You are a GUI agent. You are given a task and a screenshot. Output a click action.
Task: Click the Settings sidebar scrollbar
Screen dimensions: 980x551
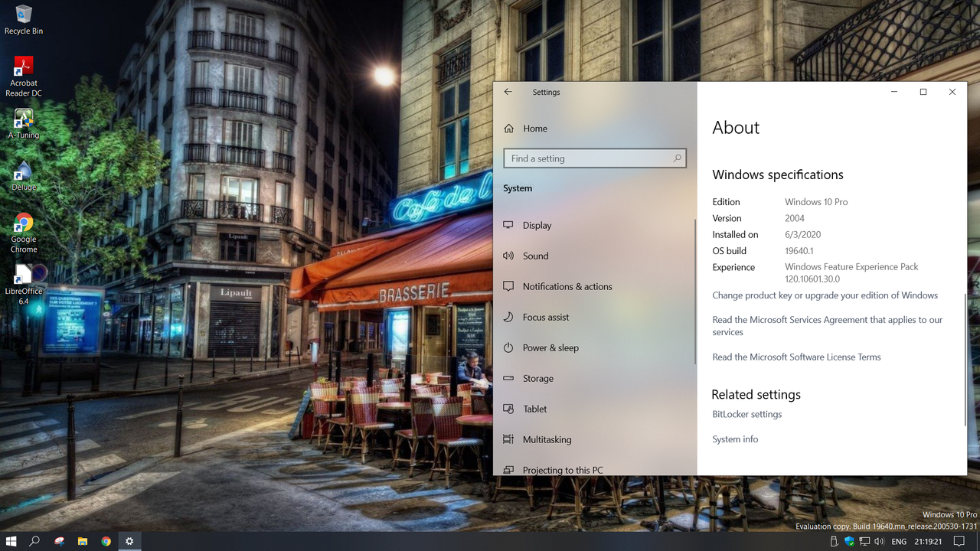point(694,291)
